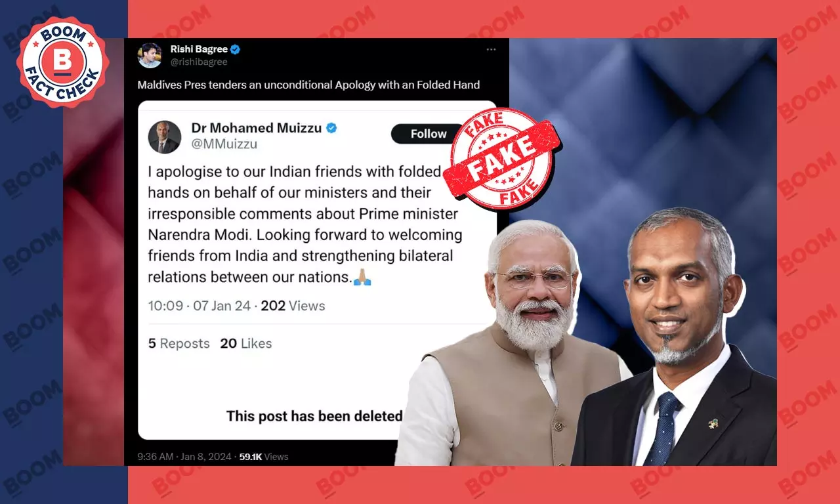Click the folded hands emoji
840x504 pixels.
[362, 277]
